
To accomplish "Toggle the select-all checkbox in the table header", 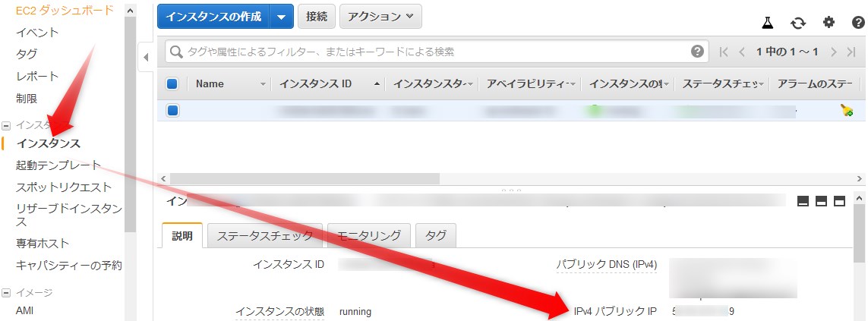I will (x=172, y=84).
